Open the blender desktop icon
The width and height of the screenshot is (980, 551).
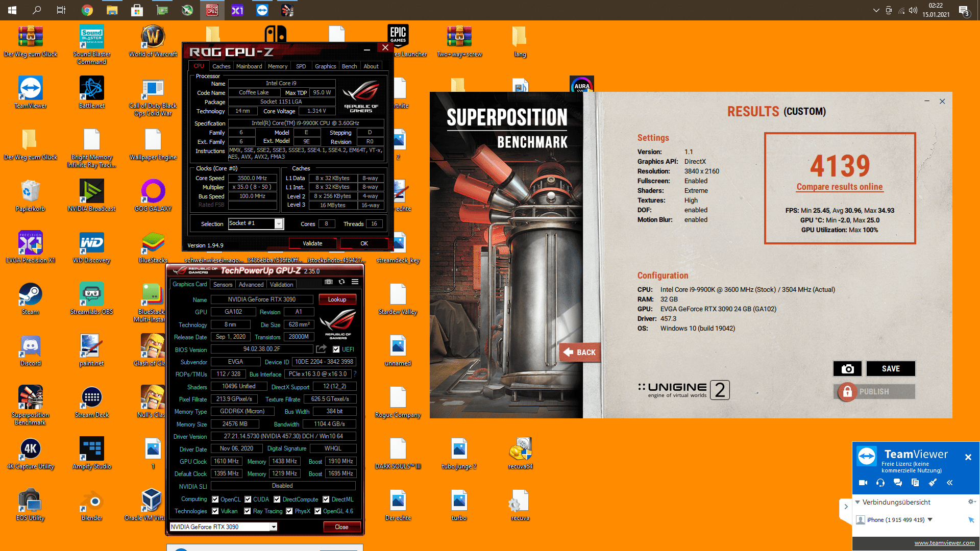92,505
